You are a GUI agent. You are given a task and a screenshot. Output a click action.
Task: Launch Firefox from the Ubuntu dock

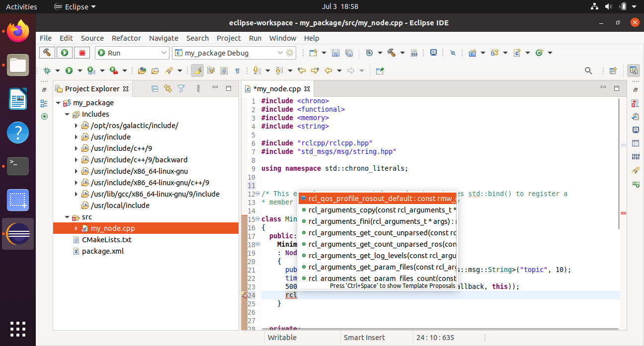coord(17,31)
